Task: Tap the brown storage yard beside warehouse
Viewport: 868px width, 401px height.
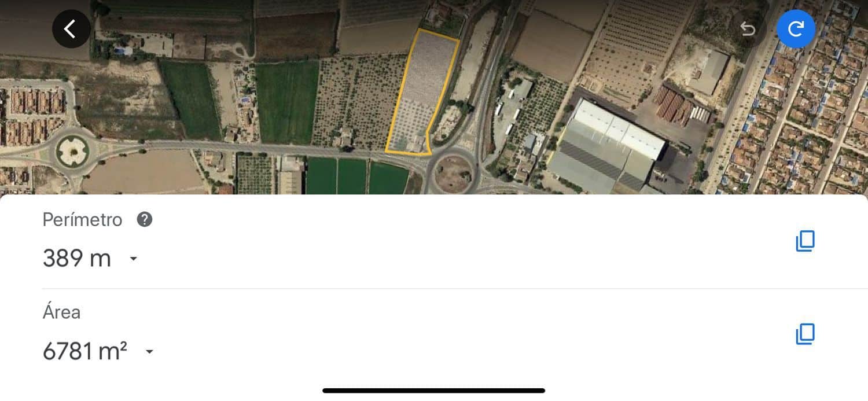Action: coord(674,104)
